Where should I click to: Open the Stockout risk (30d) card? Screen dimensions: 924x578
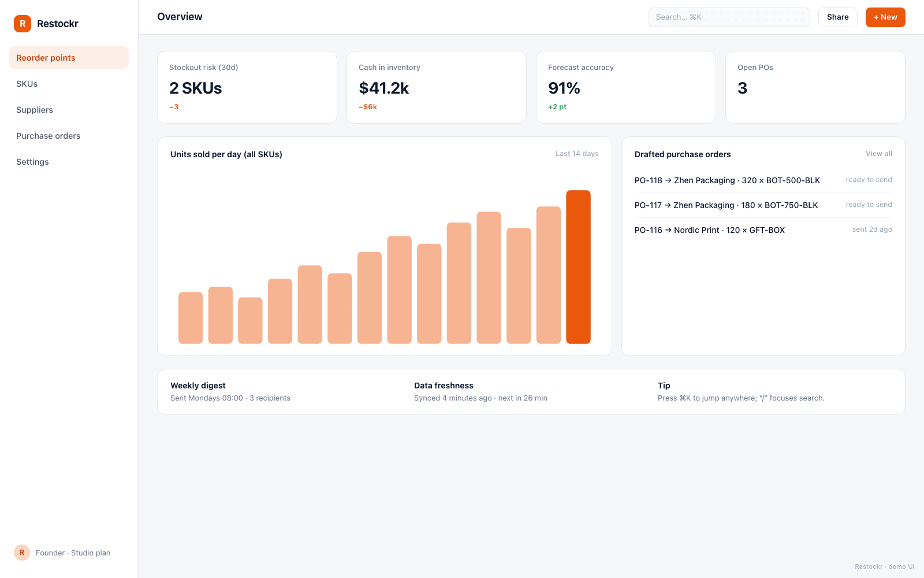pos(247,87)
